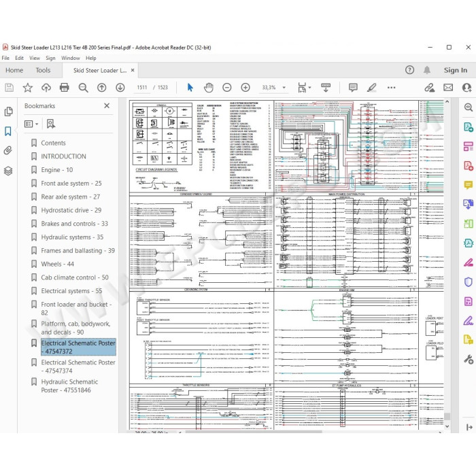Open the Export PDF tool in right pane
This screenshot has height=476, width=476.
click(468, 127)
